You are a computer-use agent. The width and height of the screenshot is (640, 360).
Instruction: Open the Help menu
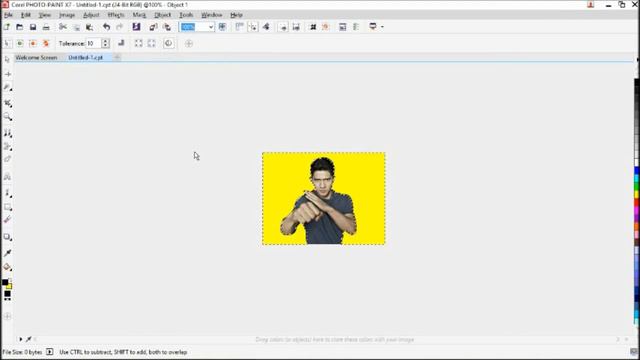236,15
